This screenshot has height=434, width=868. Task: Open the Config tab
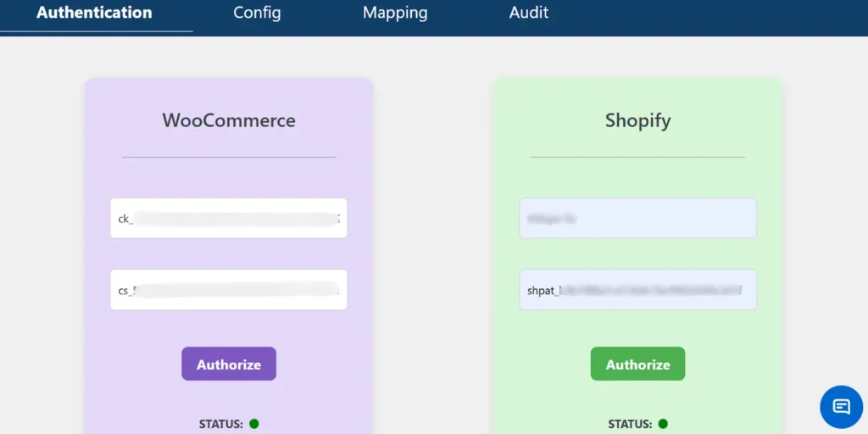click(x=257, y=13)
